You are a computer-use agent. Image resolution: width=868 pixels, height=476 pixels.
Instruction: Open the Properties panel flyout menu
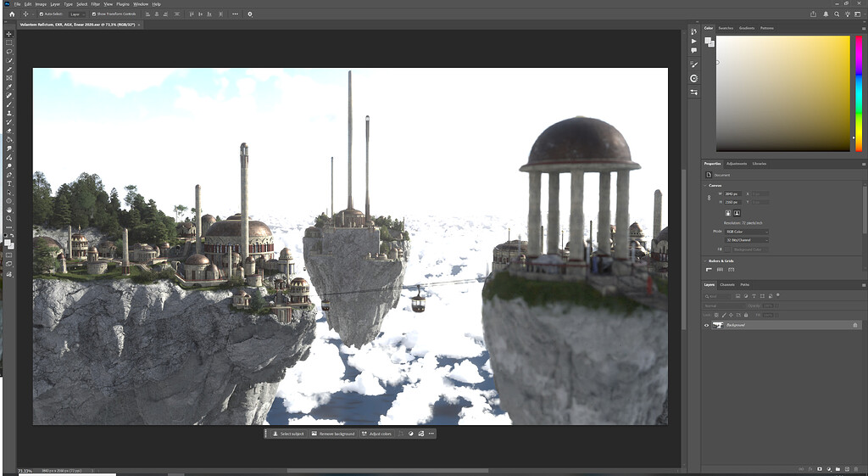[864, 164]
